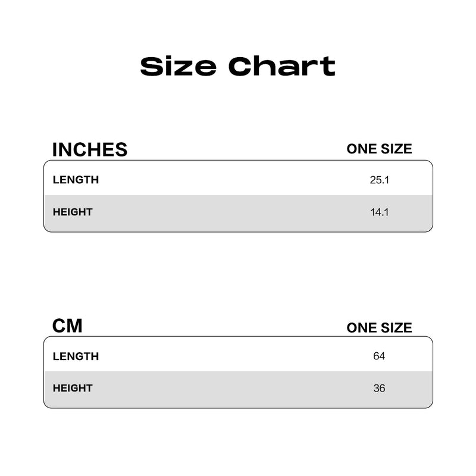The width and height of the screenshot is (476, 476).
Task: Select the 25.1 length value
Action: (x=379, y=180)
